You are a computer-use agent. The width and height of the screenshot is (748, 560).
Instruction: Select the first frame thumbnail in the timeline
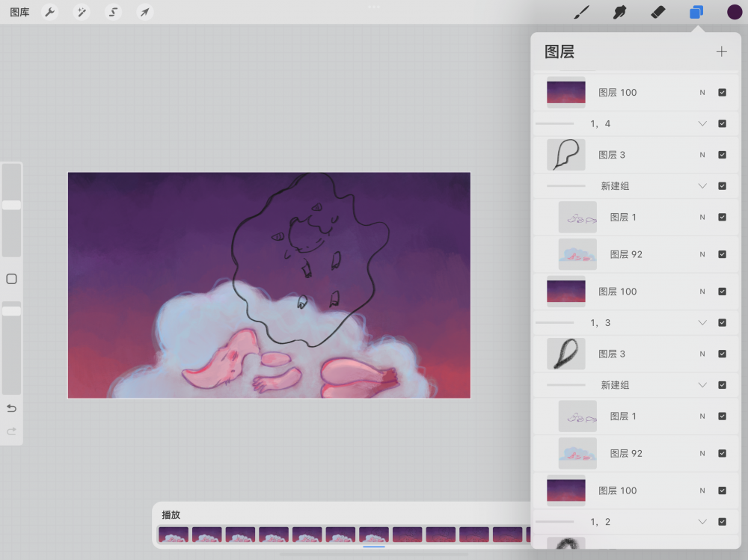(173, 535)
